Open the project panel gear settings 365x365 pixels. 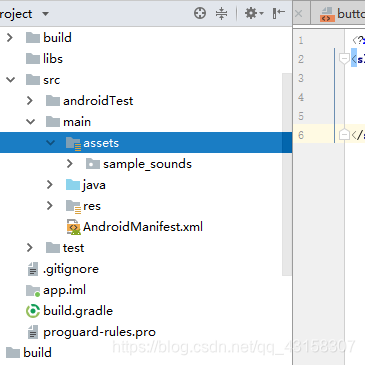[x=254, y=13]
